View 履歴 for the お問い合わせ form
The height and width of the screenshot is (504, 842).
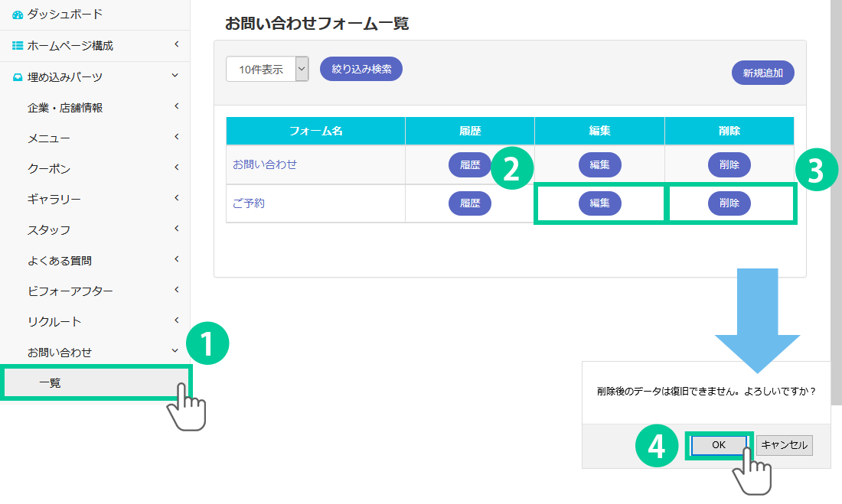[x=469, y=164]
